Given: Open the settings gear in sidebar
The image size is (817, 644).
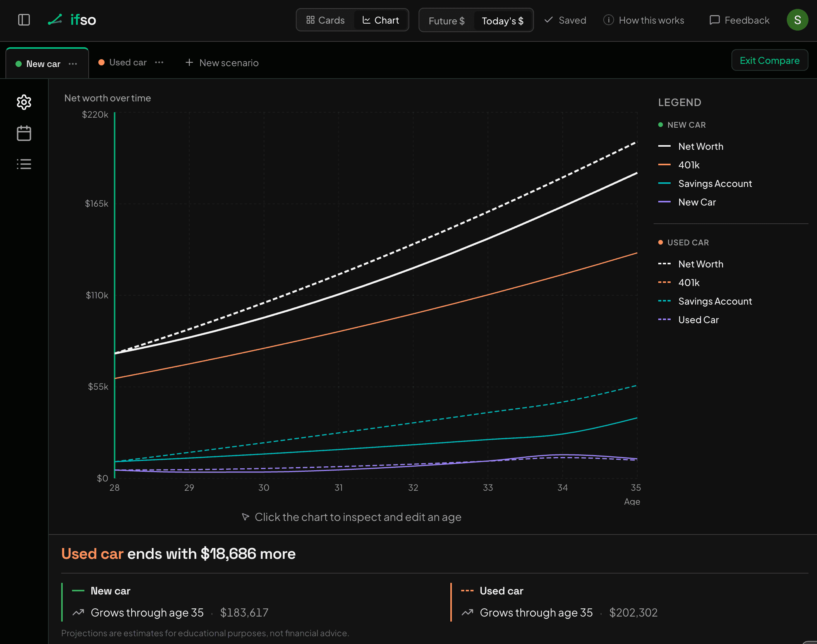Looking at the screenshot, I should [24, 102].
